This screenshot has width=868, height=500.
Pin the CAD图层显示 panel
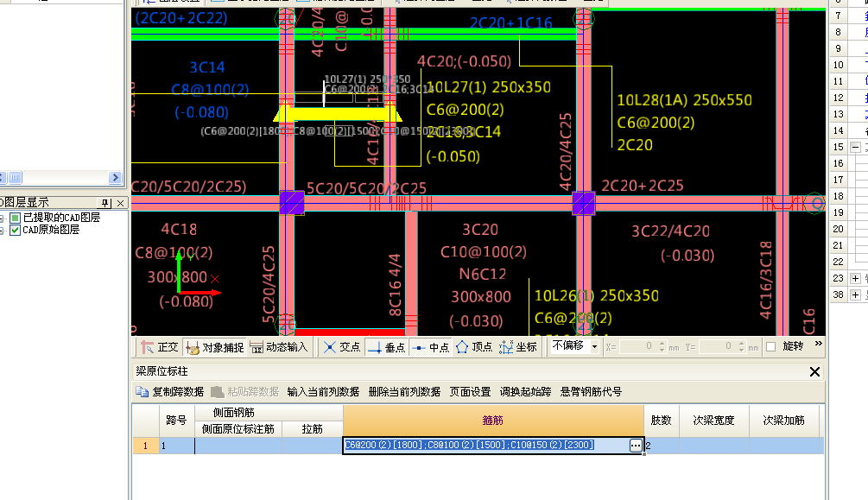click(105, 203)
